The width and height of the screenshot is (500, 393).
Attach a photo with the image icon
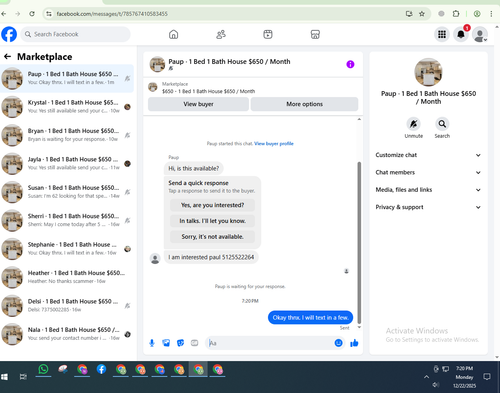(166, 343)
